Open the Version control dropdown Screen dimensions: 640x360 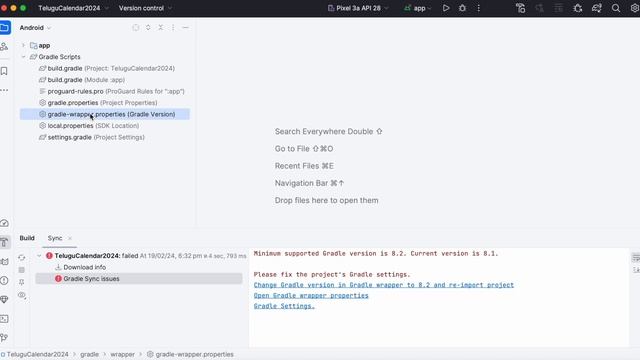pyautogui.click(x=145, y=8)
